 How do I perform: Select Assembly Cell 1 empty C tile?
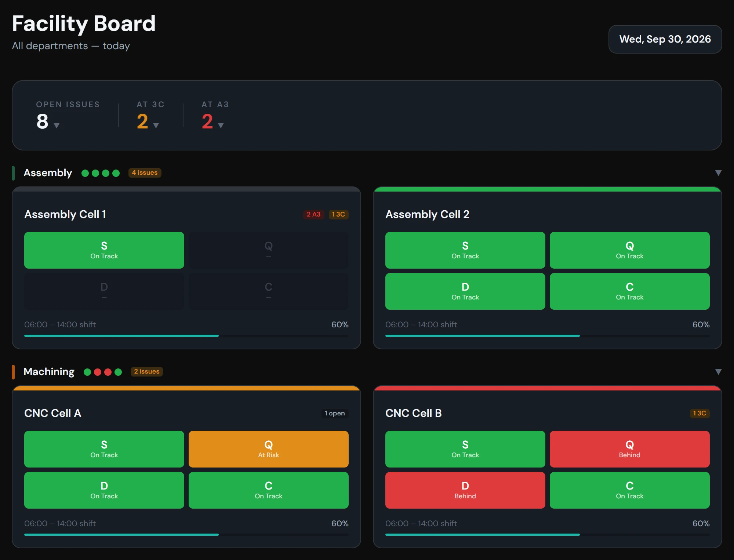[269, 291]
